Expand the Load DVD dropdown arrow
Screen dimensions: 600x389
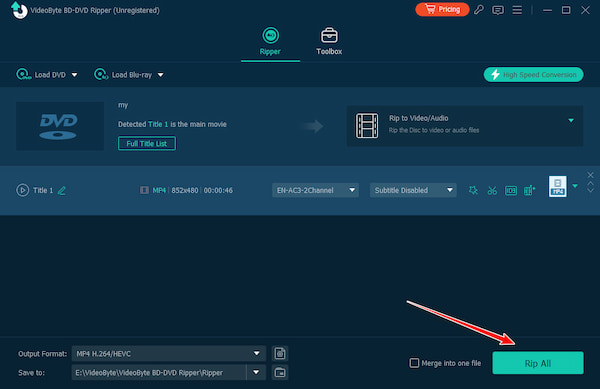pyautogui.click(x=75, y=75)
